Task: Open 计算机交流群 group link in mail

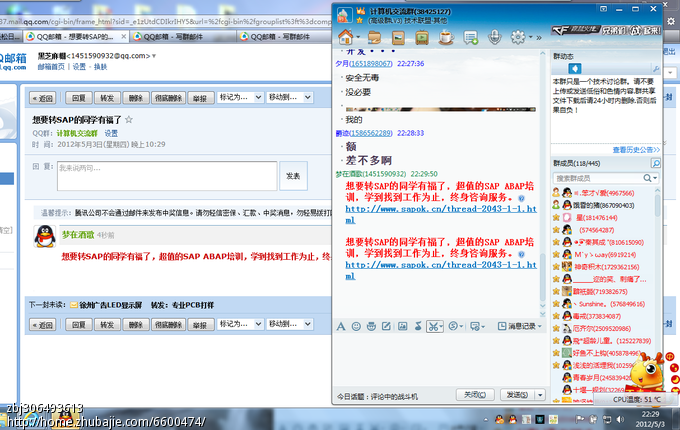Action: tap(77, 134)
